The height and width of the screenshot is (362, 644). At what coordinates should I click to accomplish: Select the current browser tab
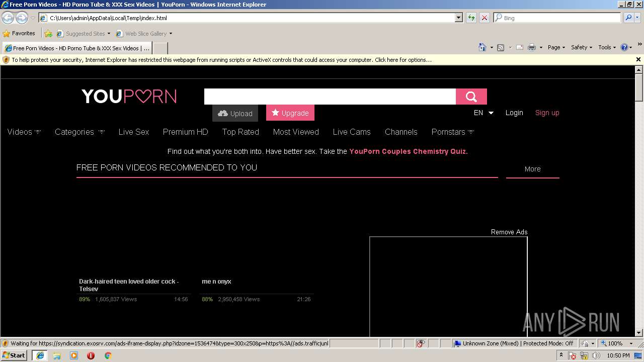(77, 48)
